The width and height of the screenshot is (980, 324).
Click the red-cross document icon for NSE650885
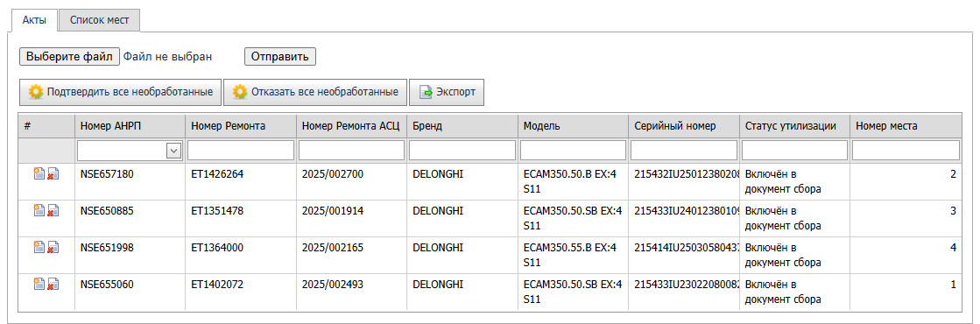[x=53, y=211]
